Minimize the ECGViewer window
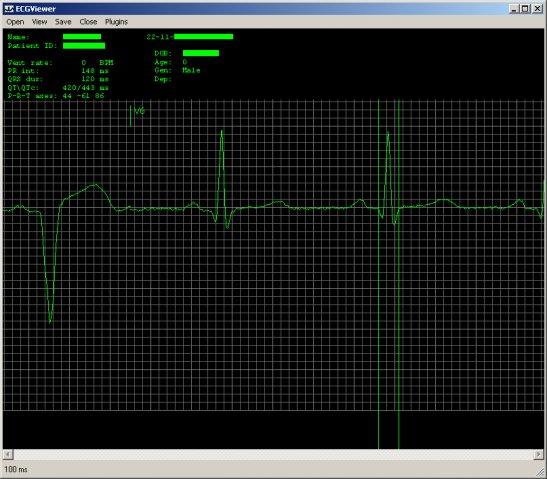This screenshot has width=547, height=479. point(514,9)
